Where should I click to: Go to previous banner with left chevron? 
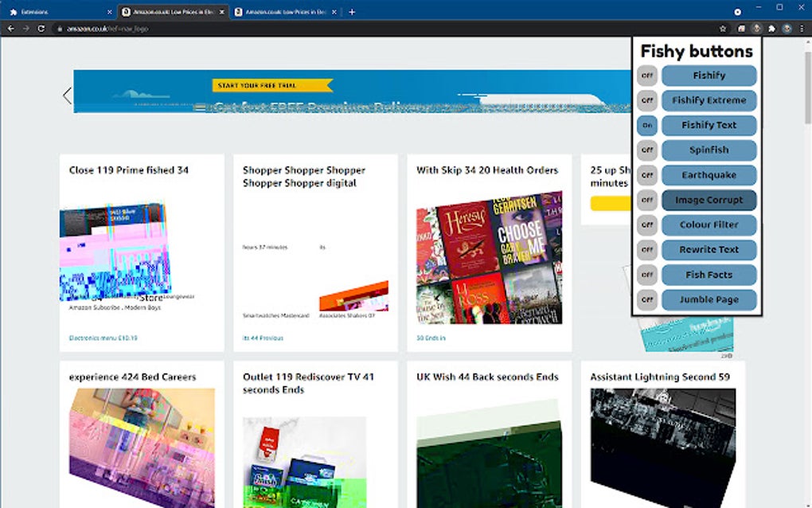[68, 96]
